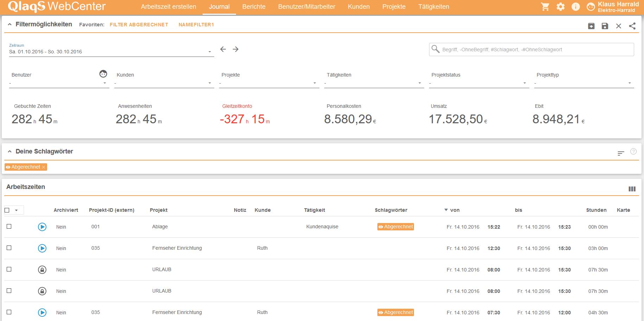
Task: Sort by the Projekt column header
Action: (159, 210)
